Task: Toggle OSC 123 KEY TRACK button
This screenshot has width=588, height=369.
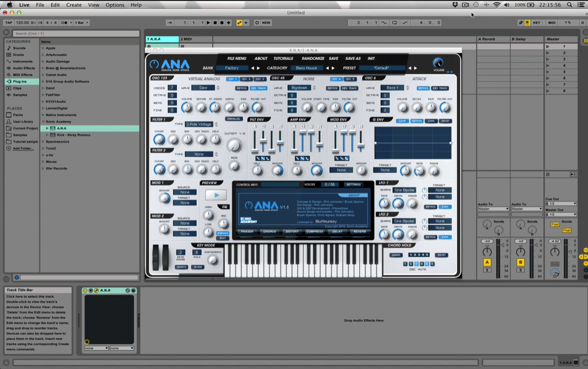Action: [258, 88]
